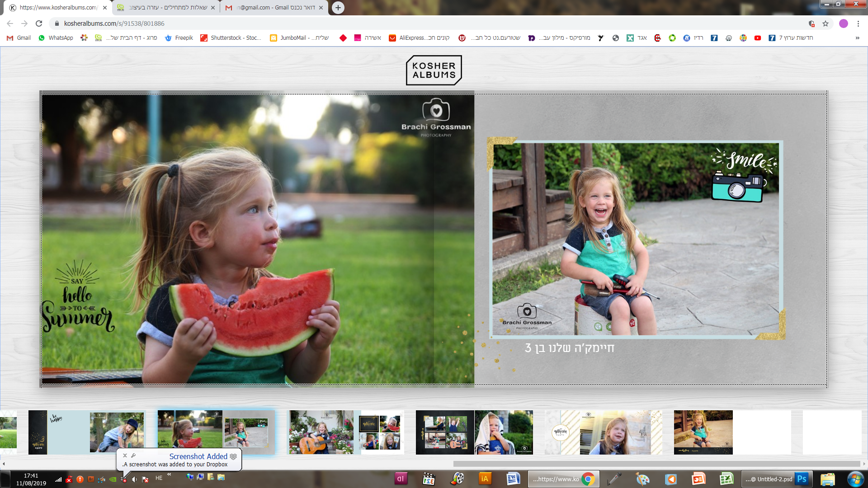Close the Dropbox screenshot notification
The width and height of the screenshot is (868, 488).
coord(125,455)
